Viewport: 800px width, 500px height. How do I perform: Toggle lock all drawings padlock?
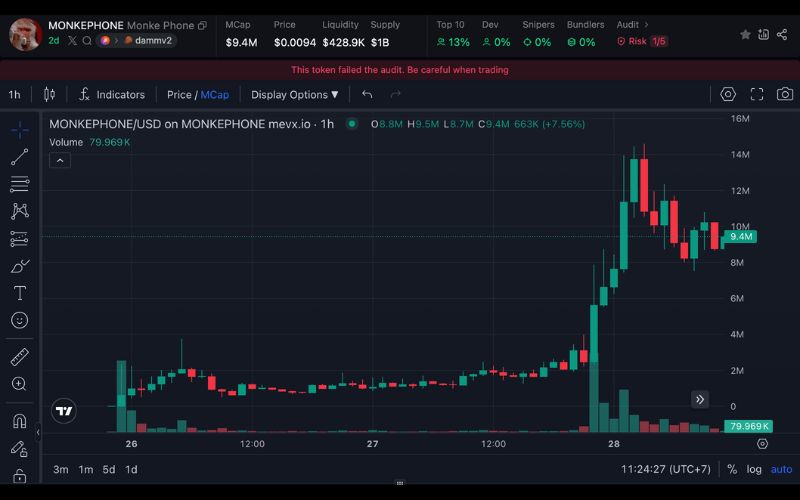tap(19, 476)
